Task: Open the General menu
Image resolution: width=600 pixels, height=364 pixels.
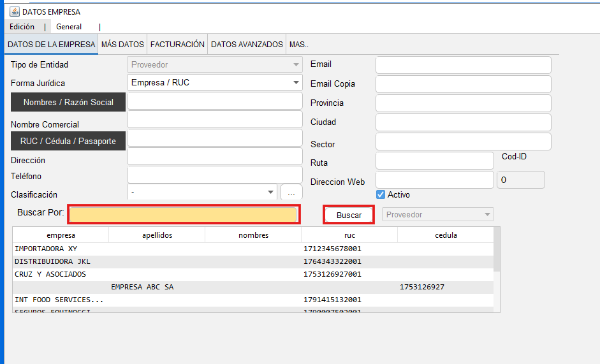Action: 69,27
